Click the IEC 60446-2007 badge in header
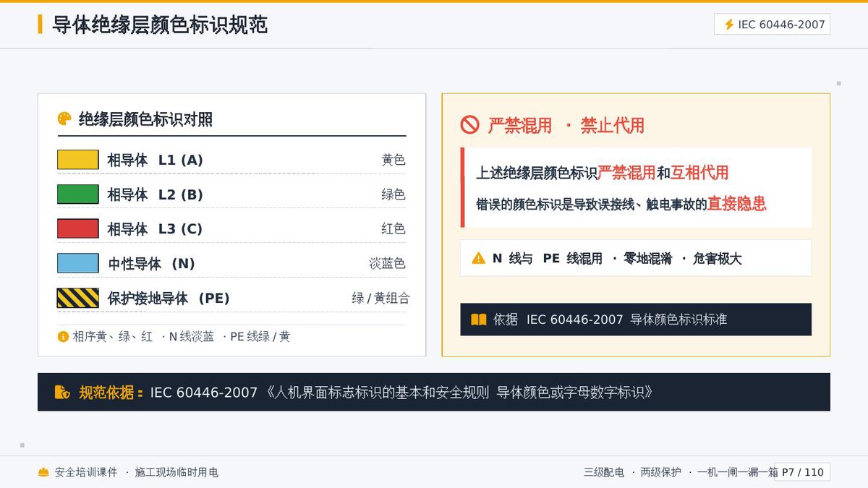Screen dimensions: 868x488 [772, 25]
